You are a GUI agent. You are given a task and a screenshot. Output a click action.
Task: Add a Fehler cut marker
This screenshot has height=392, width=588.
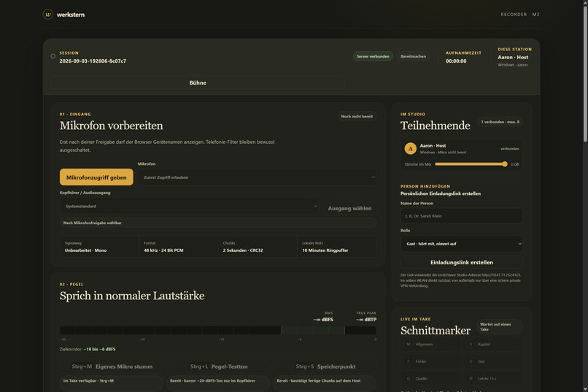click(430, 361)
